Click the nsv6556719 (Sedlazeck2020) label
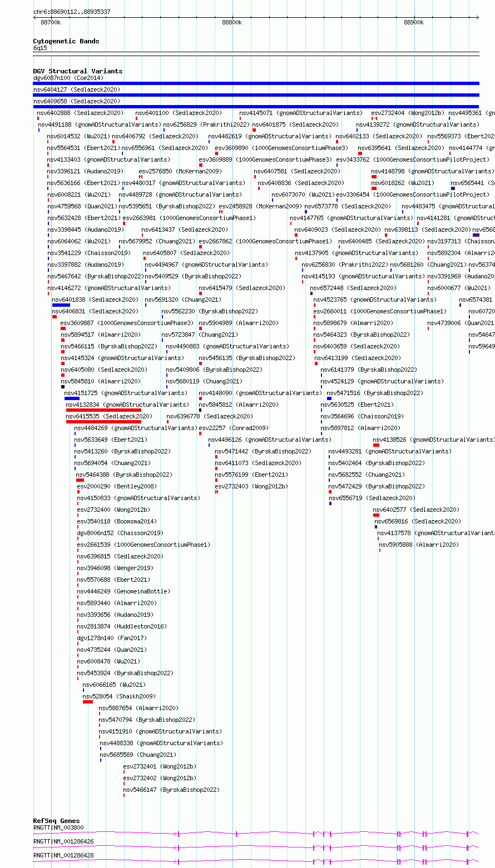This screenshot has height=868, width=495. [x=372, y=498]
